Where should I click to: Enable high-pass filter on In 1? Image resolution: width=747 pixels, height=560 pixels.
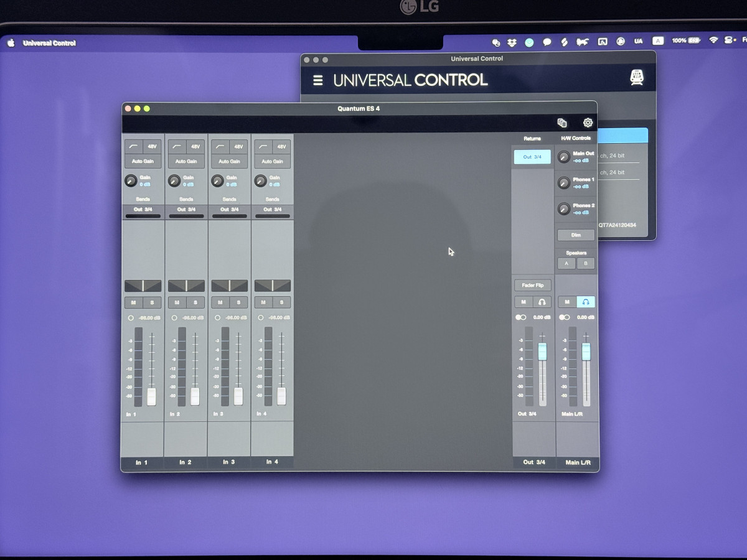pos(134,147)
